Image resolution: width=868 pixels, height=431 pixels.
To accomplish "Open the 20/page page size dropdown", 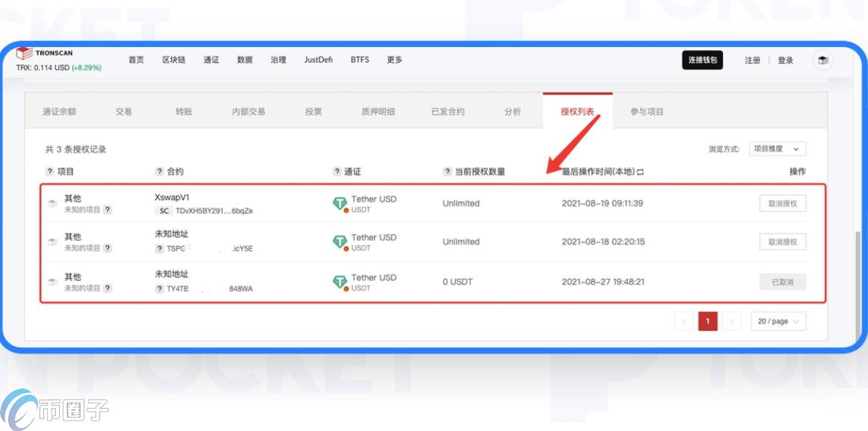I will tap(777, 321).
